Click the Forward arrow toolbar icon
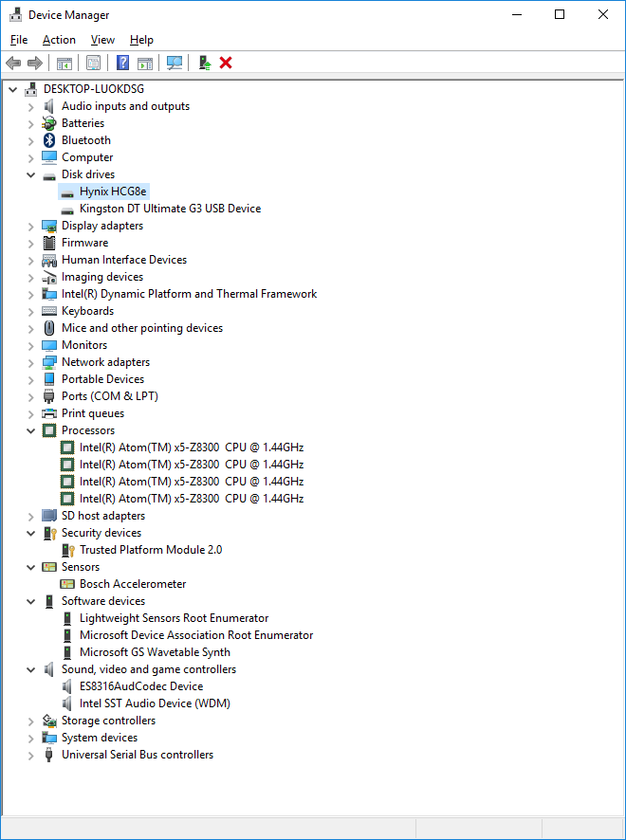626x840 pixels. (x=35, y=64)
